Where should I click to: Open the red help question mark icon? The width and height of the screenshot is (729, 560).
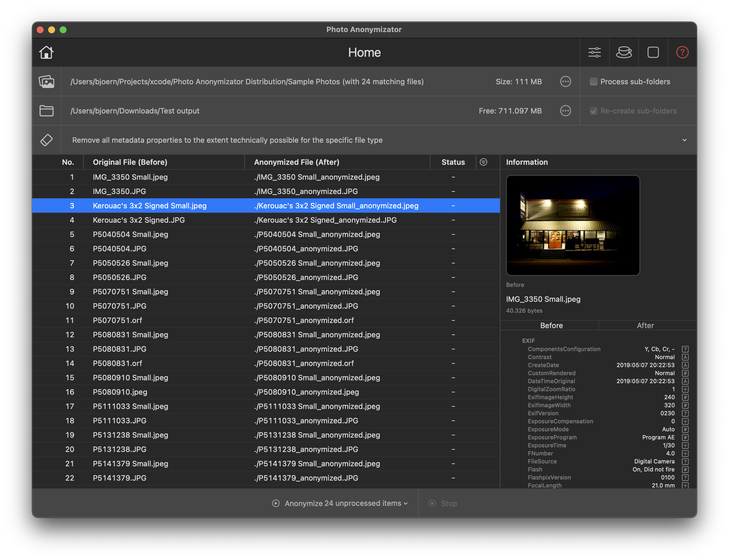coord(682,52)
